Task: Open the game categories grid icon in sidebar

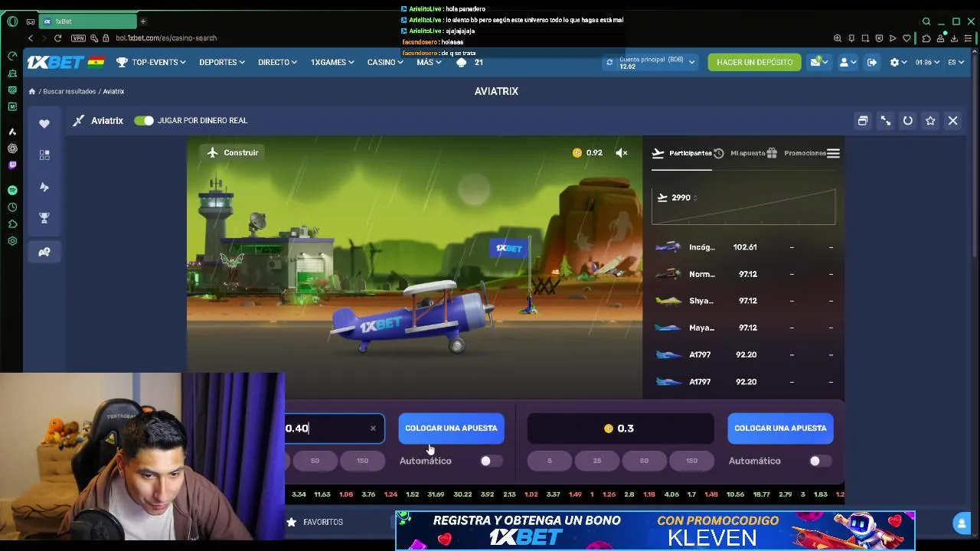Action: 44,155
